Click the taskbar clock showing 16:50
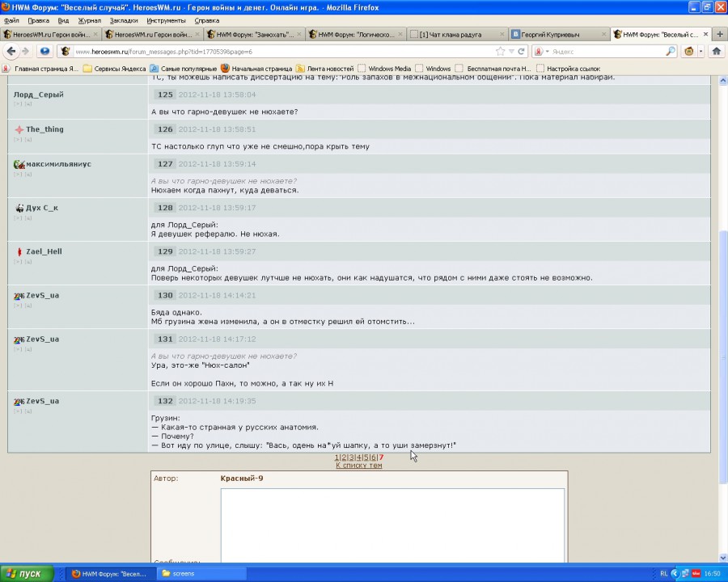Viewport: 728px width, 582px height. 712,574
